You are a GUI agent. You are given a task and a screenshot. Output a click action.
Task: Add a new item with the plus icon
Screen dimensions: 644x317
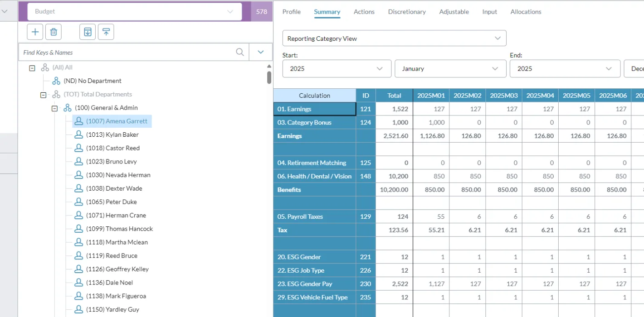35,32
